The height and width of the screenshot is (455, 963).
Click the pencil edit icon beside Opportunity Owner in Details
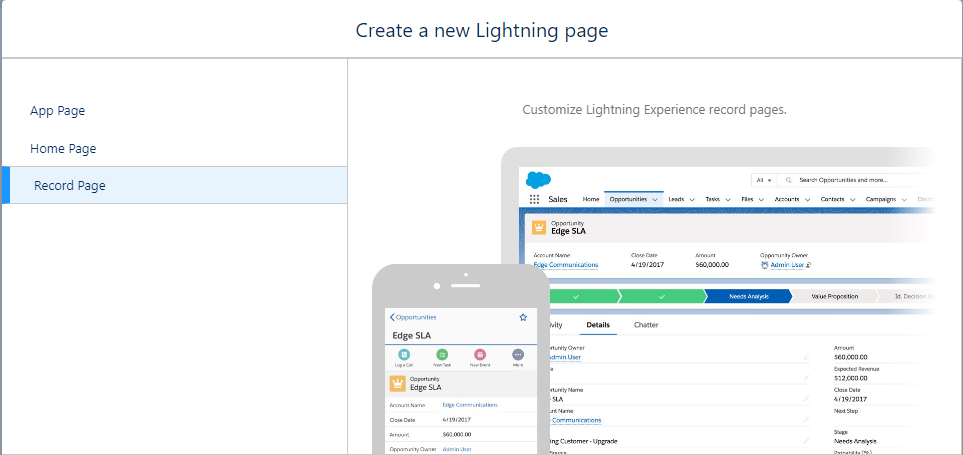point(806,357)
